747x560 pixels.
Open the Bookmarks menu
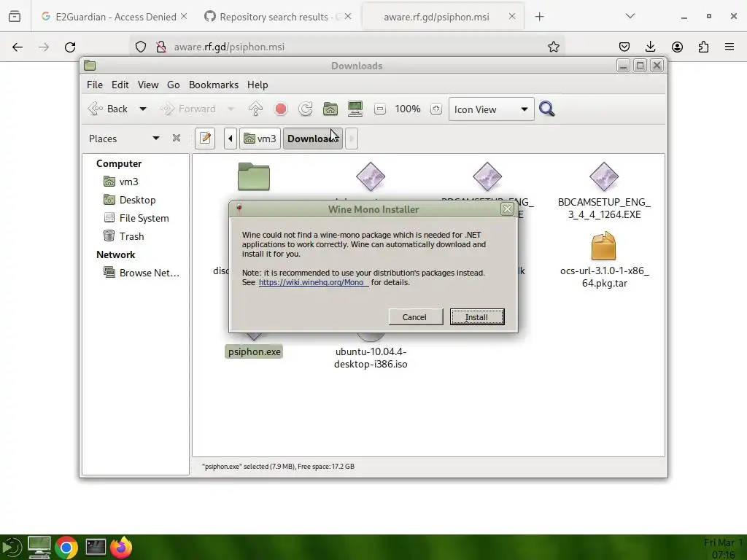pyautogui.click(x=214, y=85)
